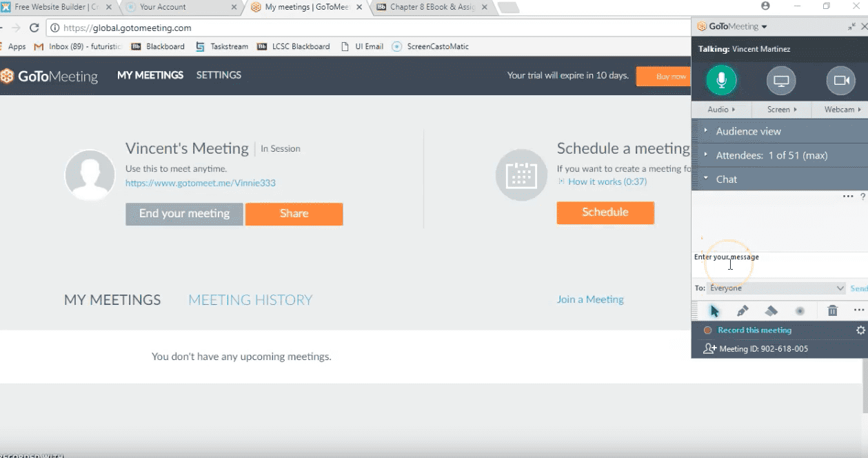The image size is (868, 458).
Task: Expand the Attendees section
Action: 758,155
